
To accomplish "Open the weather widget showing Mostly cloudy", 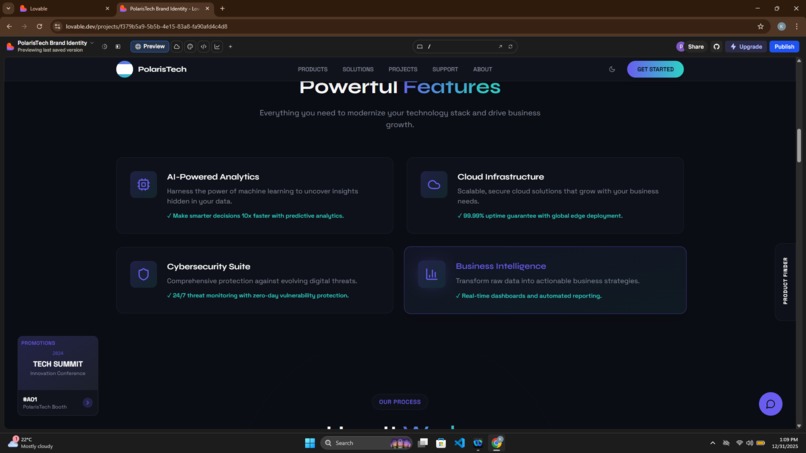I will coord(30,443).
